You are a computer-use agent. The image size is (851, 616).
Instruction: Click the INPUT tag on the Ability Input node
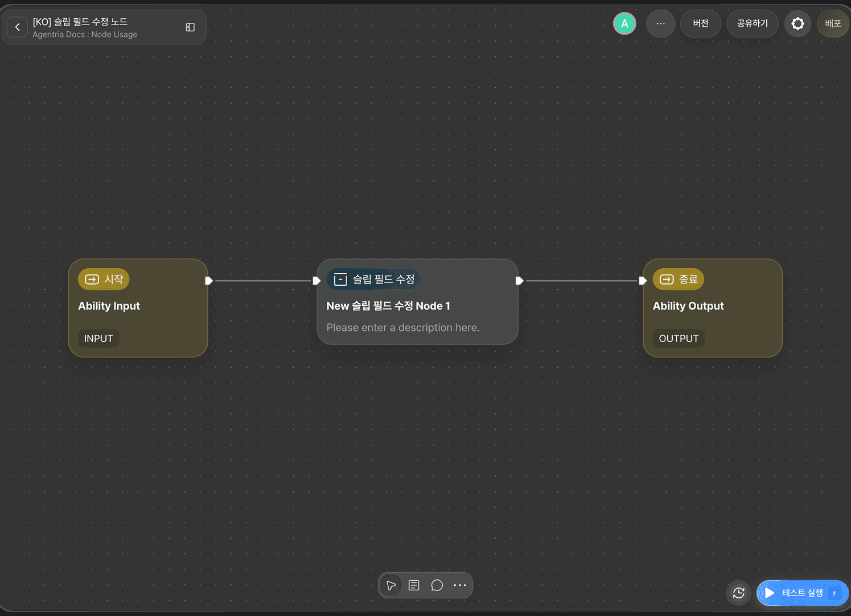(x=98, y=338)
